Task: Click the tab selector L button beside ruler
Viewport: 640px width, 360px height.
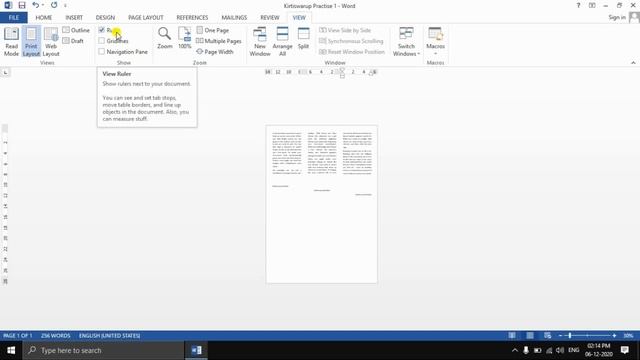Action: pos(5,72)
